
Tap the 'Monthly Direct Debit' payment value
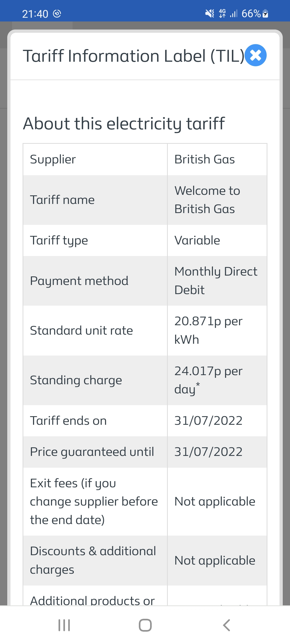[x=216, y=281]
